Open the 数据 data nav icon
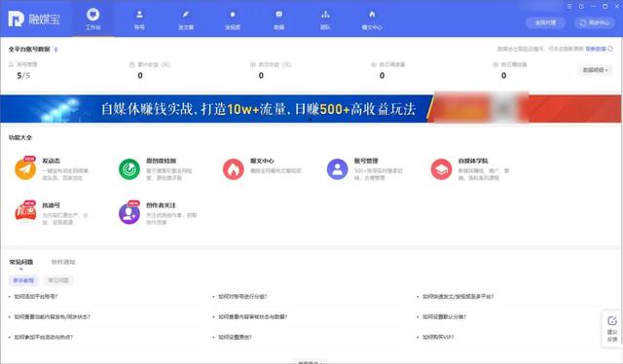Image resolution: width=623 pixels, height=364 pixels. click(279, 15)
